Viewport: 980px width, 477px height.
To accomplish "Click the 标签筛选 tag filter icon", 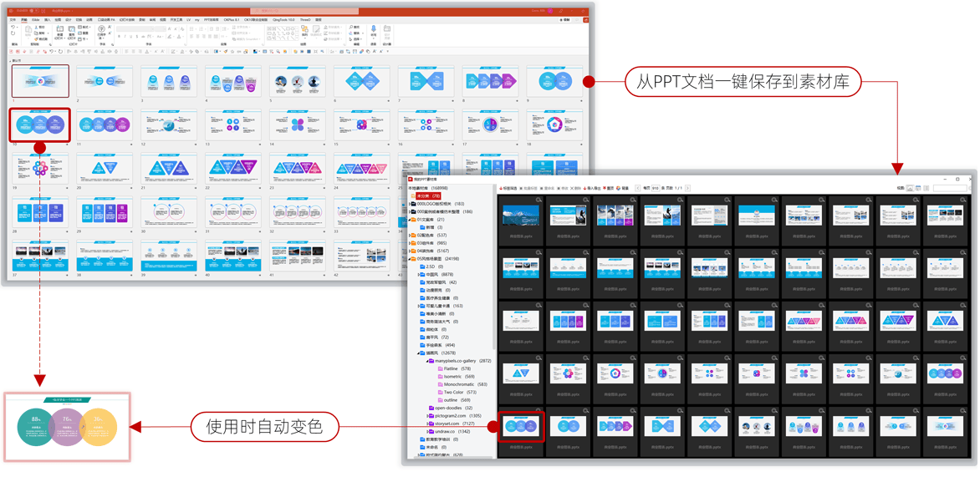I will 502,188.
